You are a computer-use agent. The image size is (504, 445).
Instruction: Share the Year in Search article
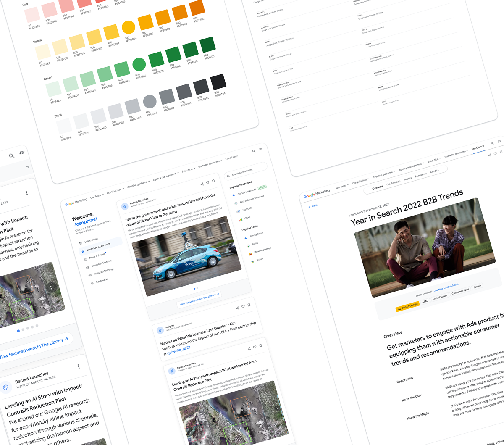click(x=490, y=155)
